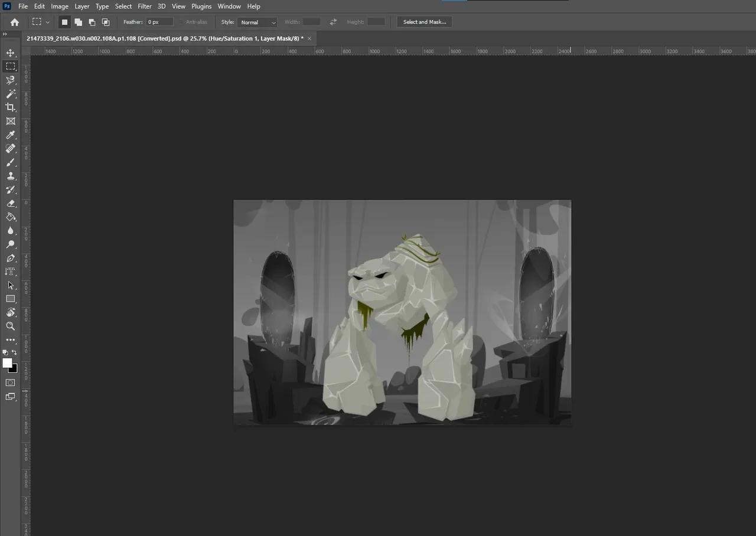This screenshot has width=756, height=536.
Task: Select the Move tool
Action: [11, 53]
